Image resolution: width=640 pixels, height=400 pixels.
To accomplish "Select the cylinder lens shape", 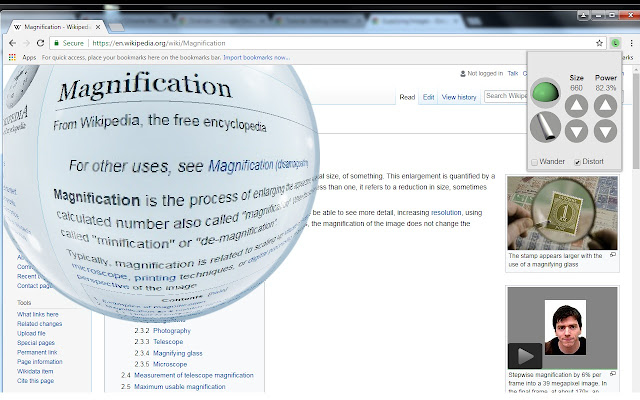I will [545, 127].
